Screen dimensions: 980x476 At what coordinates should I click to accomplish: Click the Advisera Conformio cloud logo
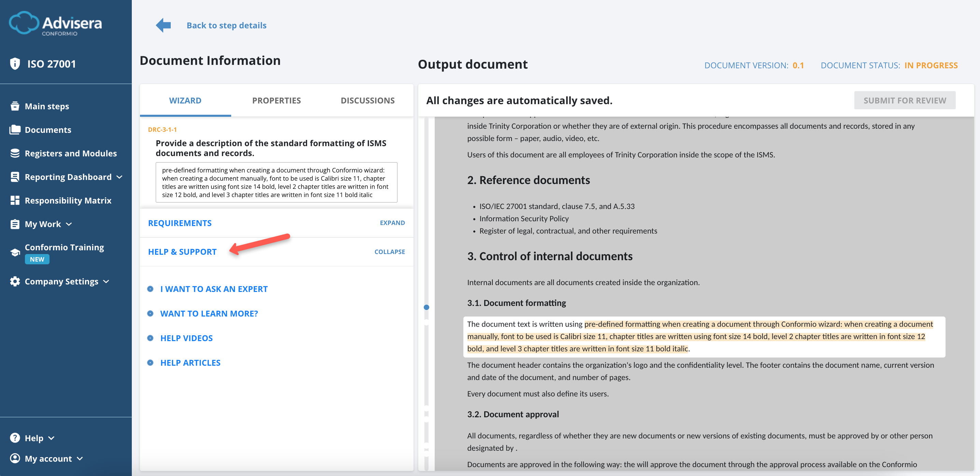pos(24,23)
